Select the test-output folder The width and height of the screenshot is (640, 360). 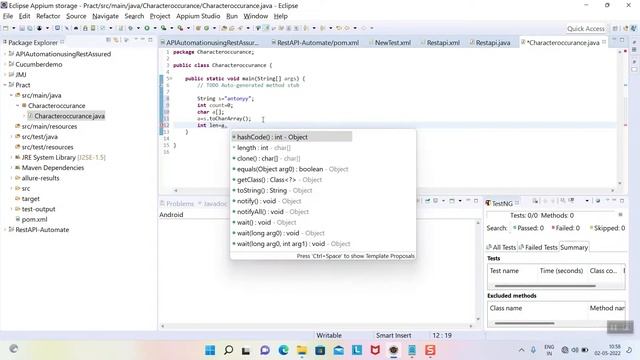[x=38, y=209]
